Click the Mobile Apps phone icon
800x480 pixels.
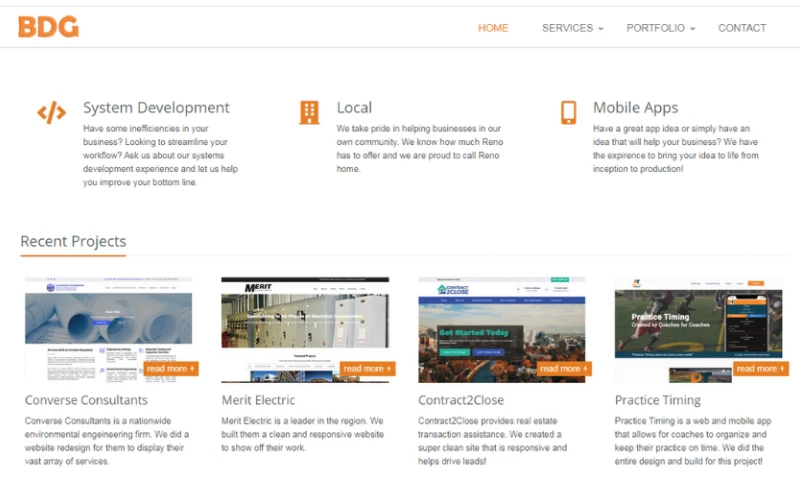[x=568, y=112]
